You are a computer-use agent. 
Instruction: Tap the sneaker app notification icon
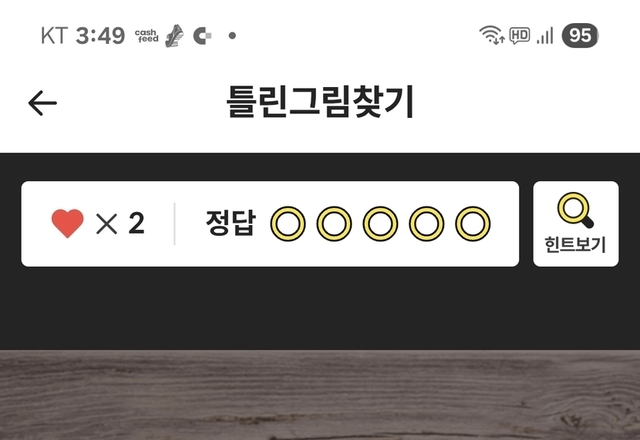tap(174, 36)
